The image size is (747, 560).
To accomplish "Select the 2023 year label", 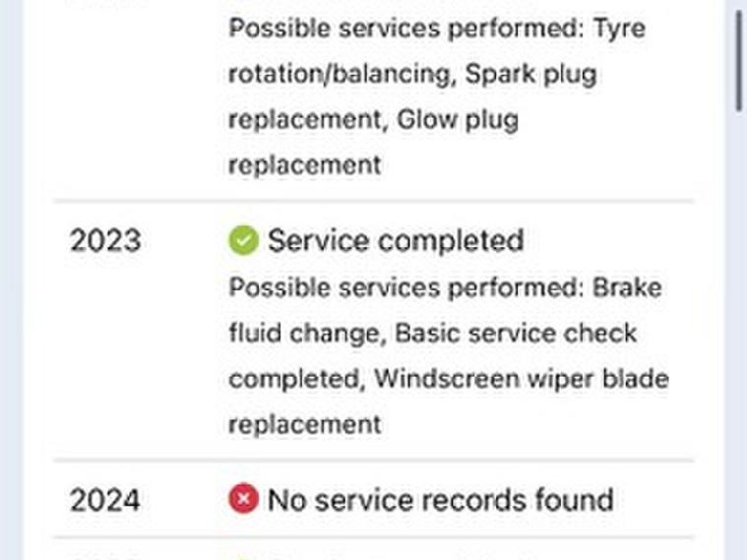I will (x=105, y=241).
